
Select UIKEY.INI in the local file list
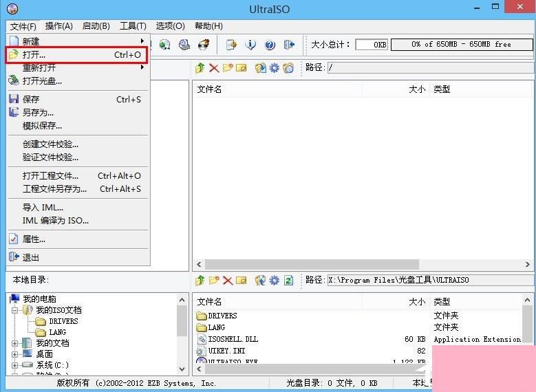[226, 351]
